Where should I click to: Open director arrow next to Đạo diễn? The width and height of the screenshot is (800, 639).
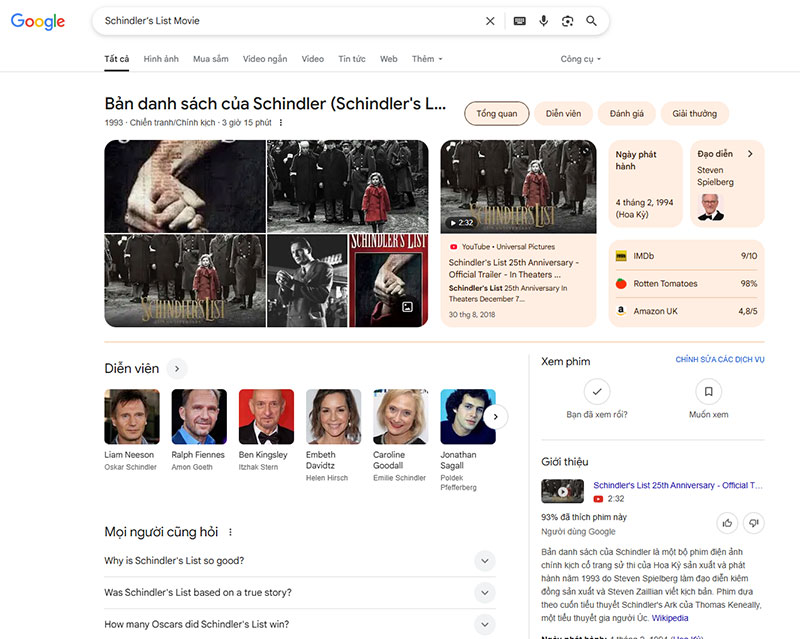[750, 154]
